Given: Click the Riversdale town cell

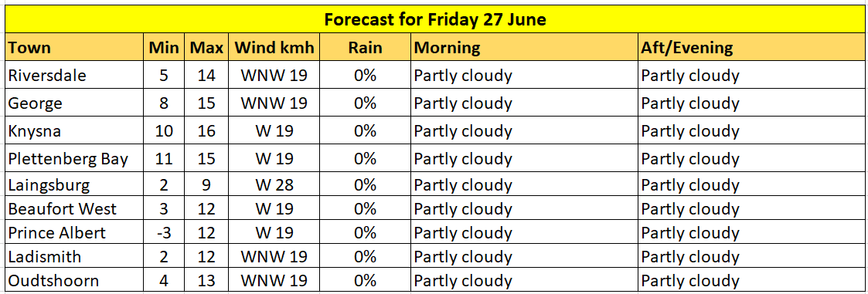Looking at the screenshot, I should [x=75, y=76].
